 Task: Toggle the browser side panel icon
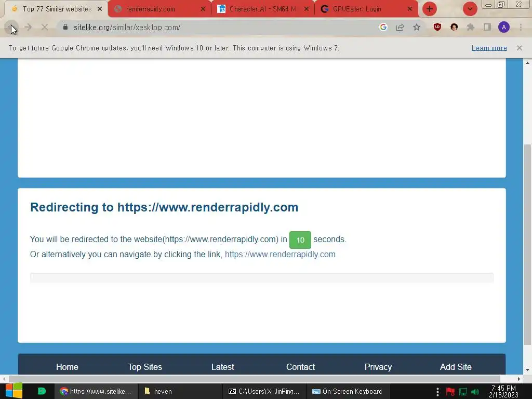487,27
